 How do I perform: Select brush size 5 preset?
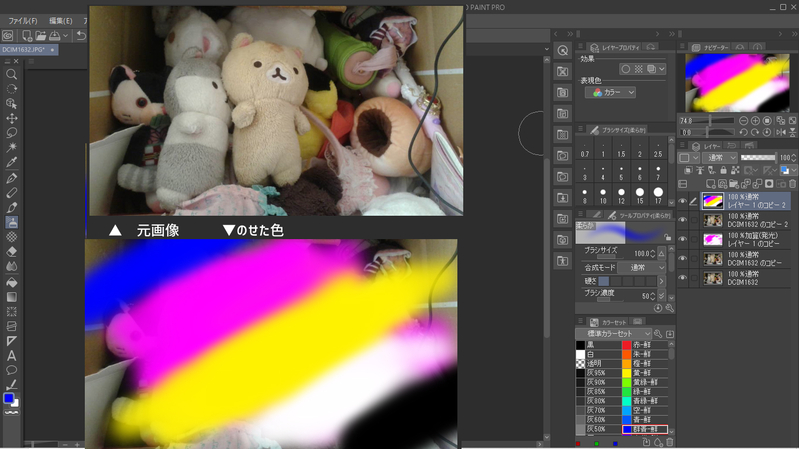click(x=621, y=172)
